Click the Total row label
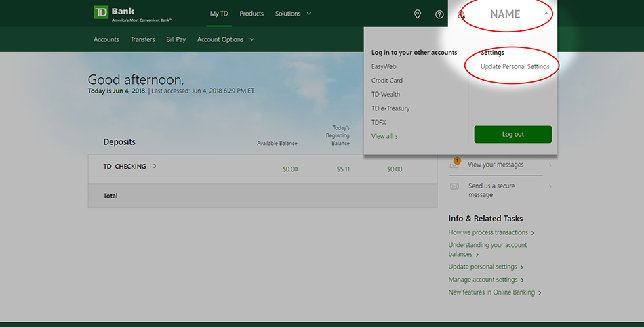Image resolution: width=644 pixels, height=327 pixels. 110,196
